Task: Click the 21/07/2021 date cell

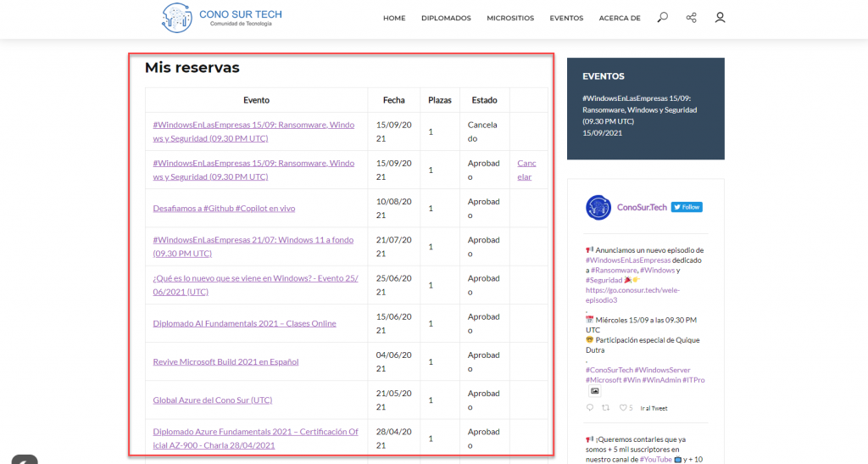Action: point(393,246)
